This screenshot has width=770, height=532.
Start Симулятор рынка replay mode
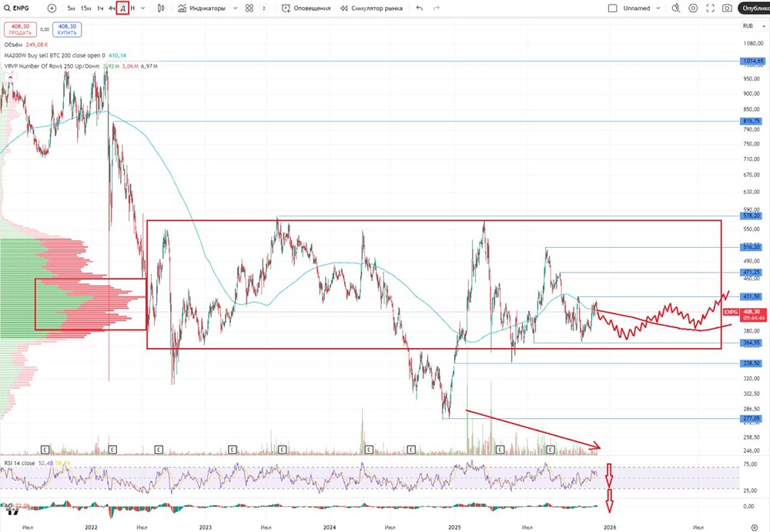click(371, 8)
